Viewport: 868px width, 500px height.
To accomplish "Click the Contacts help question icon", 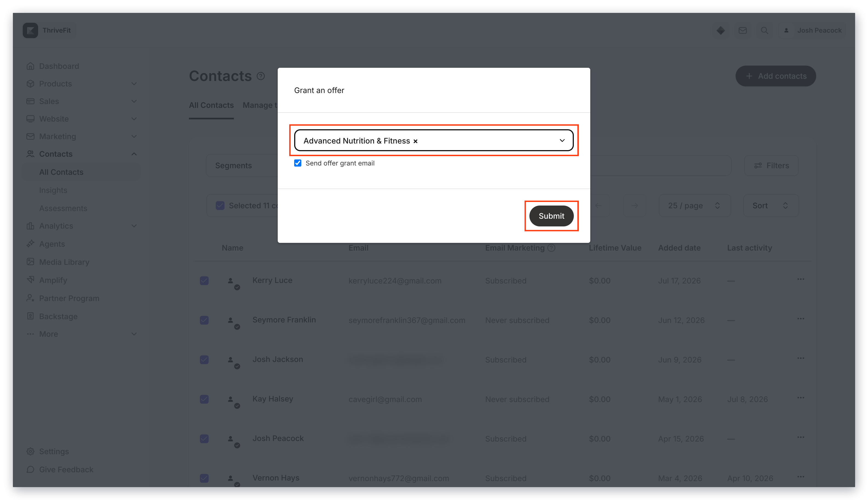I will 261,76.
